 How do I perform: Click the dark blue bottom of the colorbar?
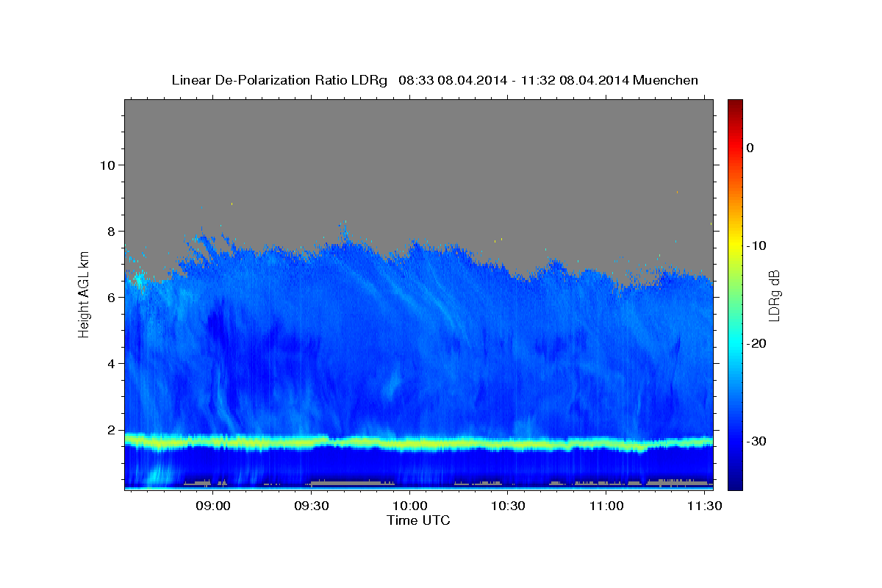pos(734,478)
